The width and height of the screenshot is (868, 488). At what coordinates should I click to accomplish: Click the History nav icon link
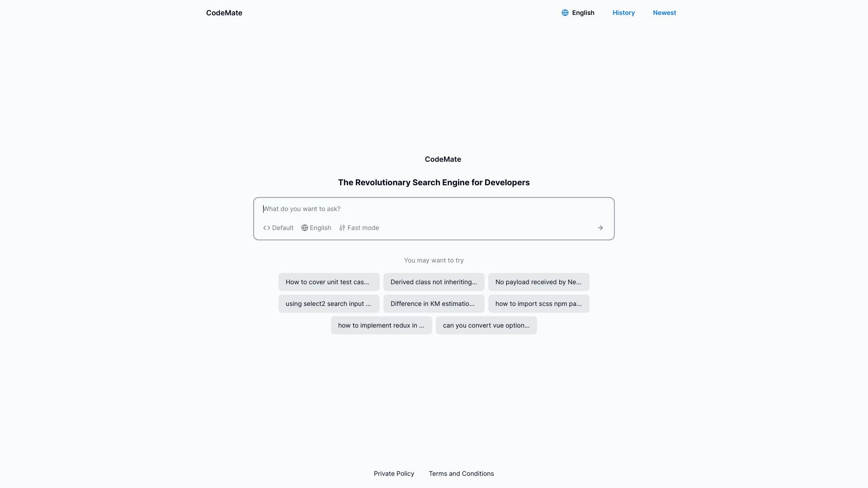623,13
